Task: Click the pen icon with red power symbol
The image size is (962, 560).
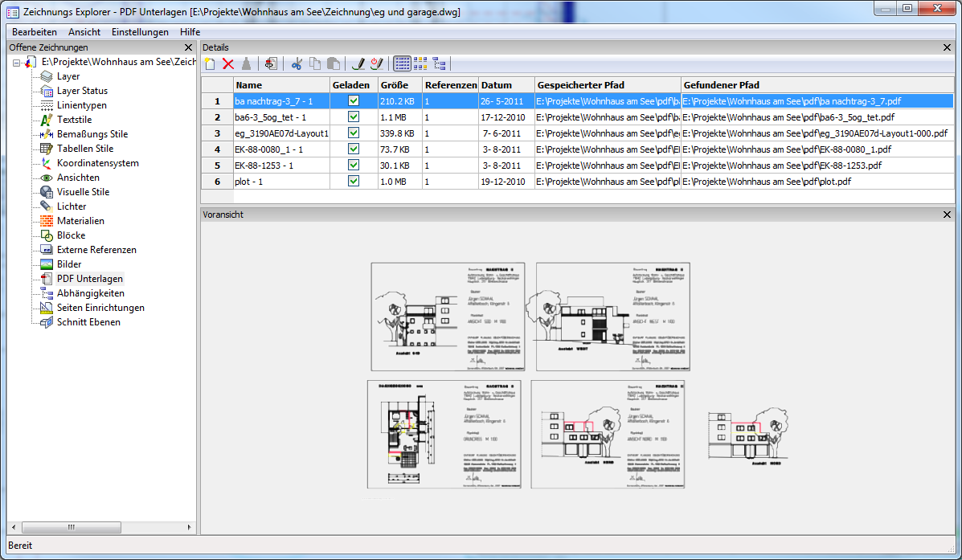Action: 377,63
